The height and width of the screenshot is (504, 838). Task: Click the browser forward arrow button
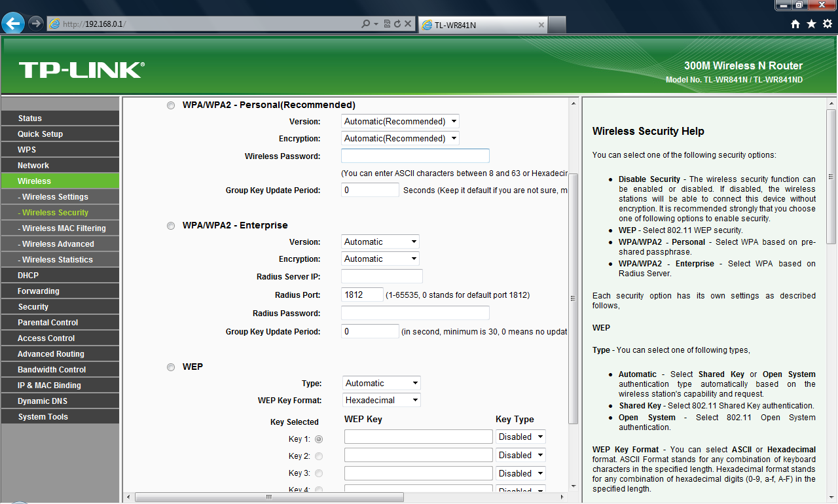(36, 24)
